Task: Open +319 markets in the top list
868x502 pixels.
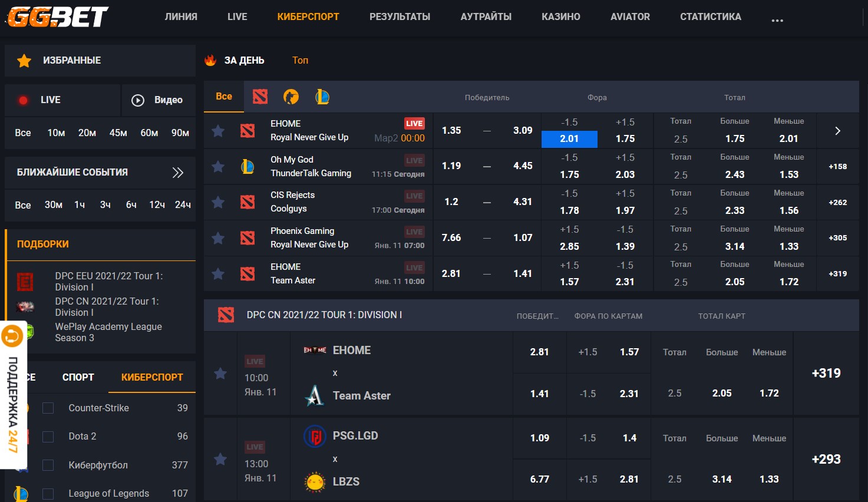Action: click(x=837, y=274)
